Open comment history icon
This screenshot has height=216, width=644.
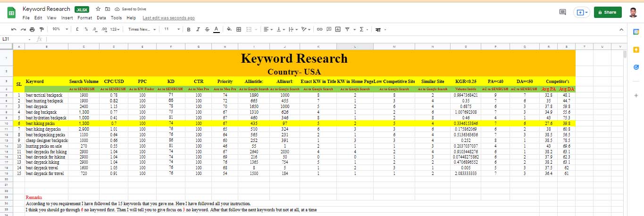pos(562,12)
